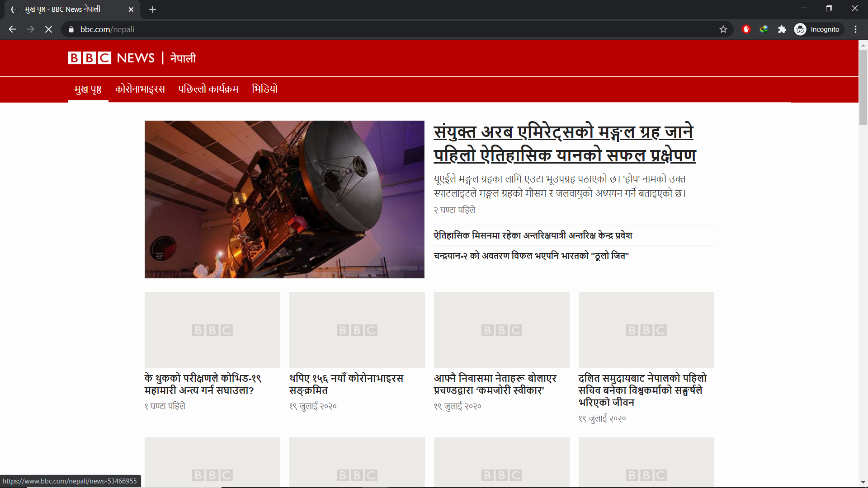Bookmark this page with the star
The height and width of the screenshot is (488, 868).
pos(723,29)
